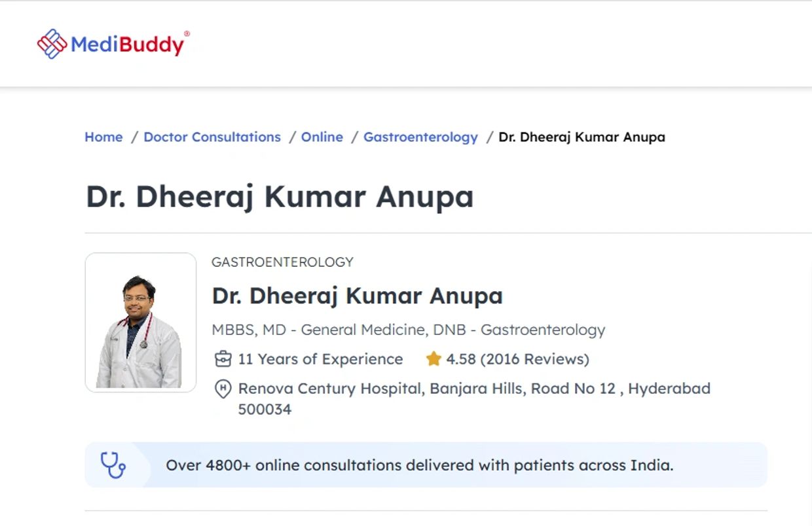Click Dr. Dheeraj Kumar Anupa breadcrumb text
Image resolution: width=812 pixels, height=526 pixels.
coord(582,137)
